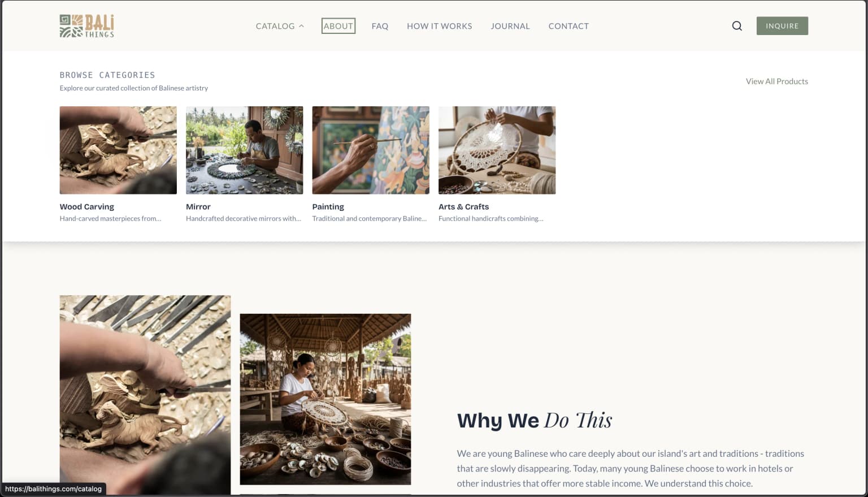The height and width of the screenshot is (497, 868).
Task: Click the Mirror title link
Action: 198,207
